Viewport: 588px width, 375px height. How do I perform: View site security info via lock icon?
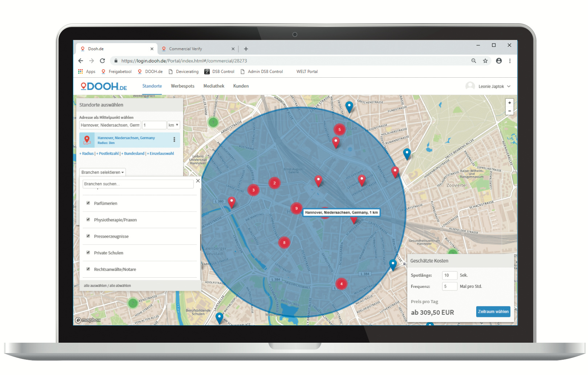tap(115, 61)
